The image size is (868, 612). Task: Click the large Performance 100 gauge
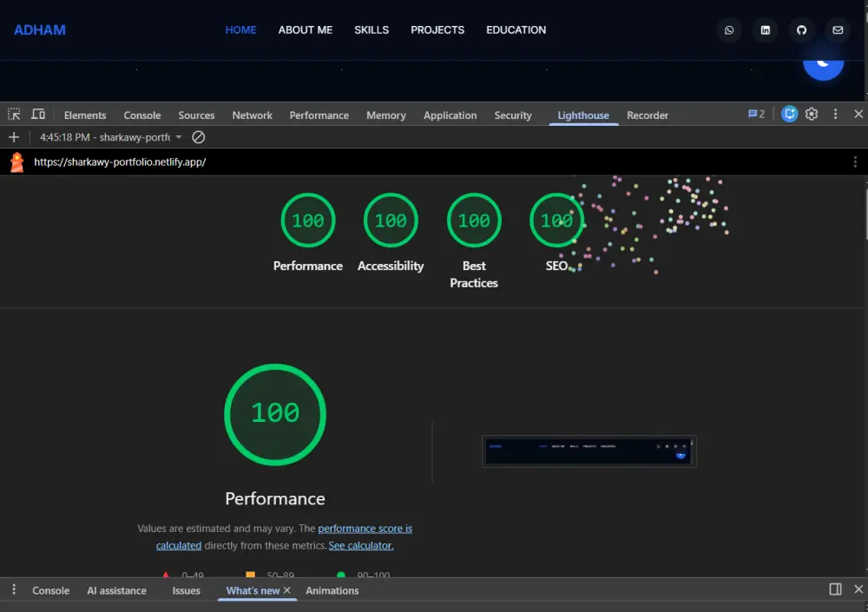(x=275, y=414)
